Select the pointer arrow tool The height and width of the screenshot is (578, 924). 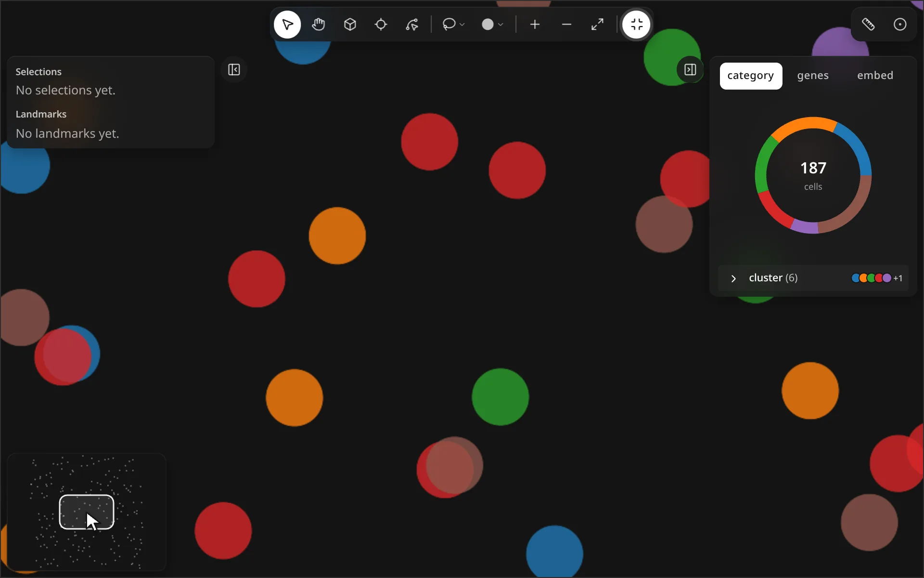coord(287,25)
